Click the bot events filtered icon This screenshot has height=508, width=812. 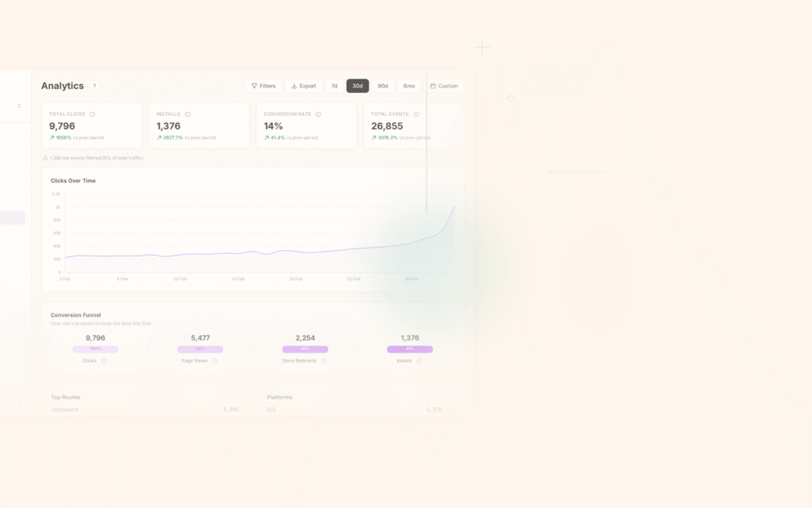(x=45, y=157)
